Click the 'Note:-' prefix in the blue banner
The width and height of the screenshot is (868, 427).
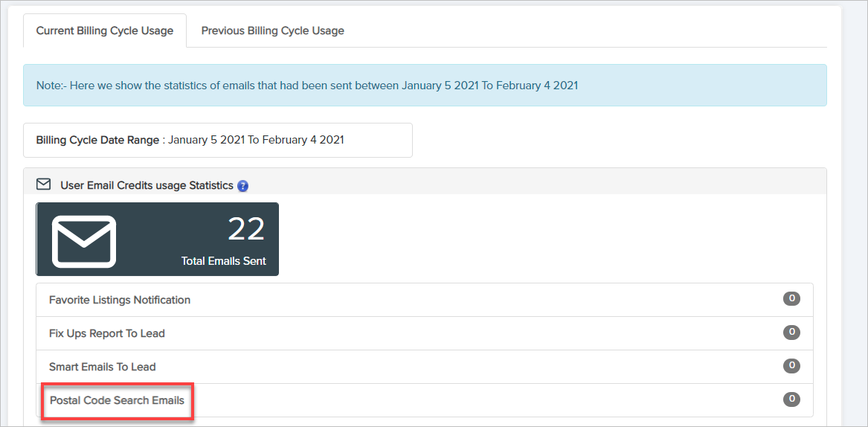click(x=51, y=86)
